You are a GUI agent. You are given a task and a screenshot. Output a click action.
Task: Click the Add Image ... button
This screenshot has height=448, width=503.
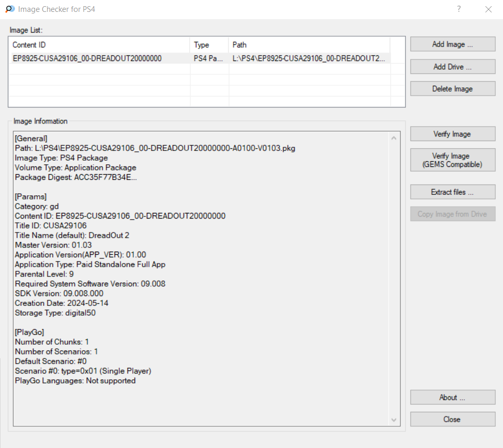point(453,44)
